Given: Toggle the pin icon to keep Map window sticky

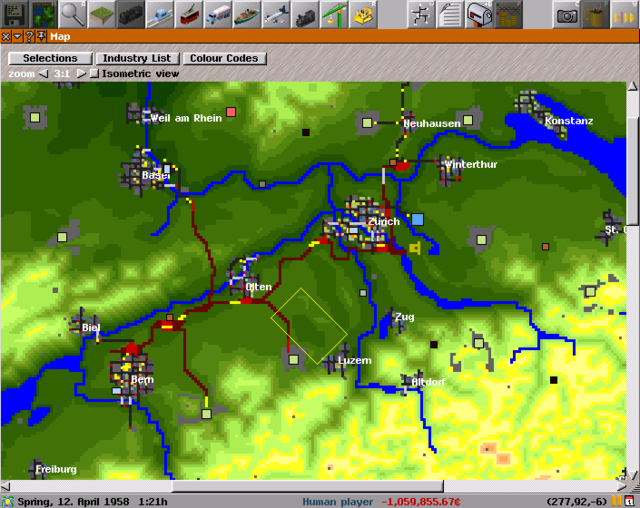Looking at the screenshot, I should click(x=41, y=37).
